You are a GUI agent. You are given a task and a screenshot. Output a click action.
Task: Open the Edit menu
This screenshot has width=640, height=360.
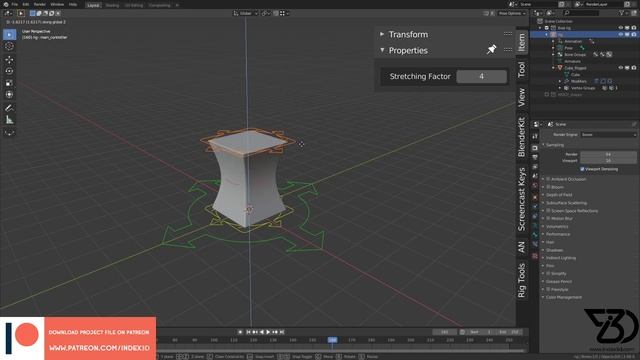click(26, 4)
